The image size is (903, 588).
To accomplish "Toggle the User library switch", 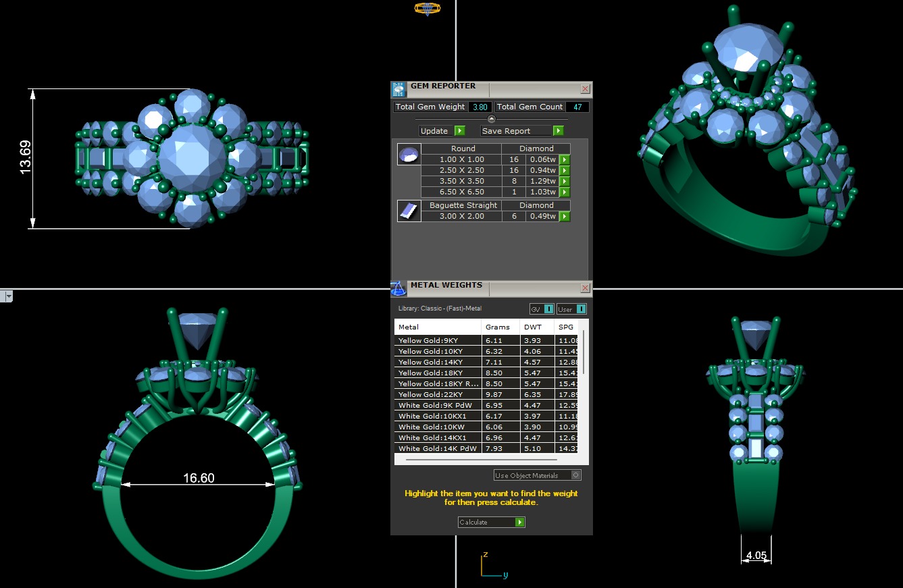I will pyautogui.click(x=571, y=309).
